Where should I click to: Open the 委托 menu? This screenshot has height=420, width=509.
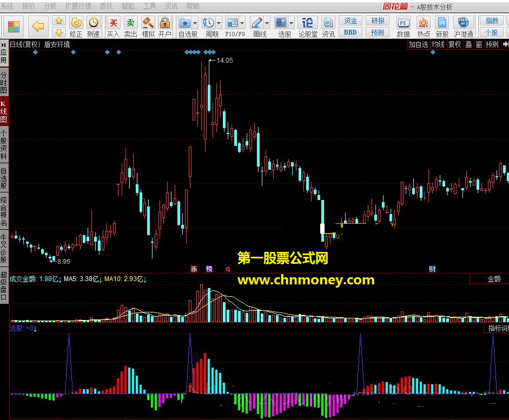[106, 6]
